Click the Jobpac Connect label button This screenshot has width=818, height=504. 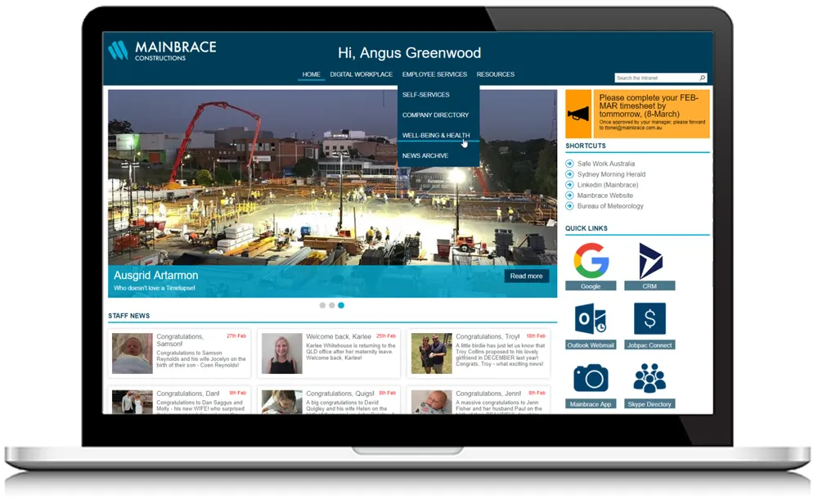tap(650, 345)
